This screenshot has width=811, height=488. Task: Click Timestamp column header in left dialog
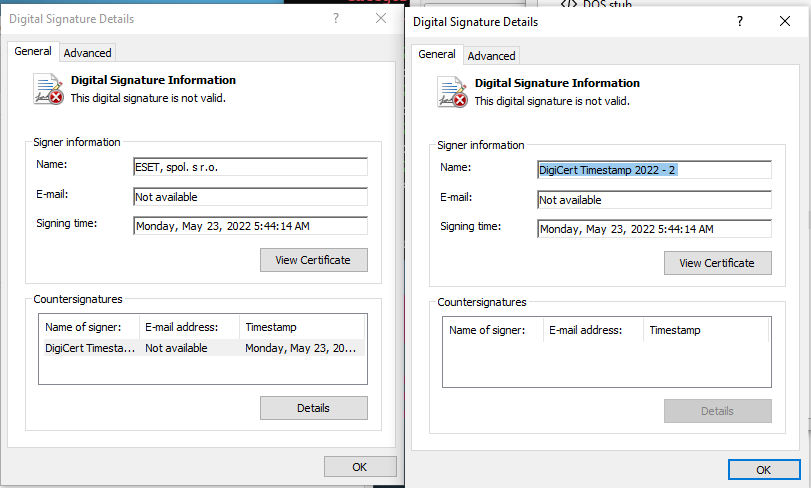click(302, 327)
